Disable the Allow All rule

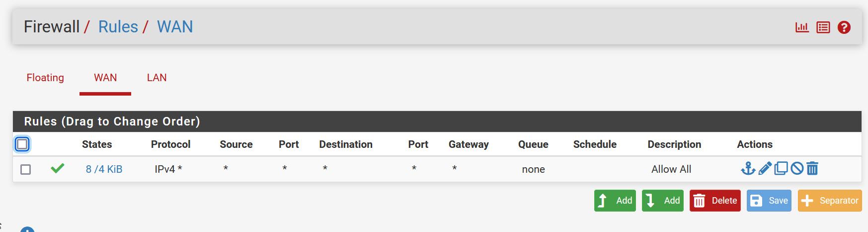pyautogui.click(x=797, y=169)
